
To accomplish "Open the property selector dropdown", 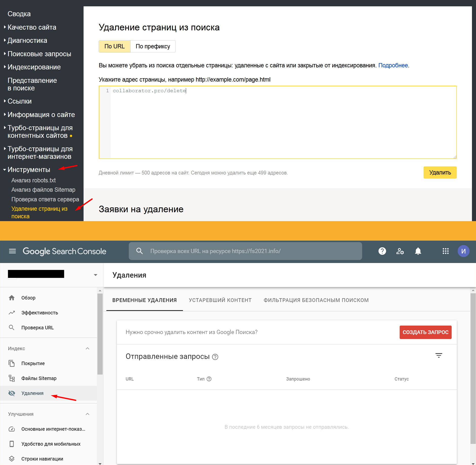I will click(x=95, y=275).
